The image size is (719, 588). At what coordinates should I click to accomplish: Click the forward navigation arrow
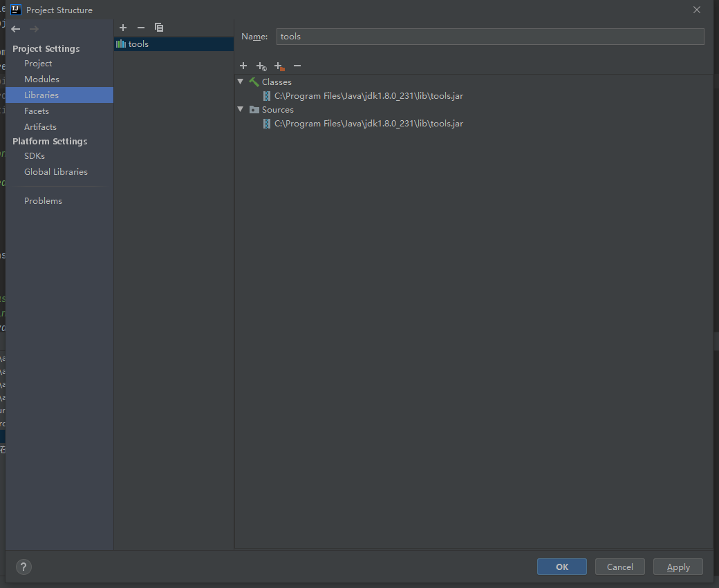(x=34, y=29)
